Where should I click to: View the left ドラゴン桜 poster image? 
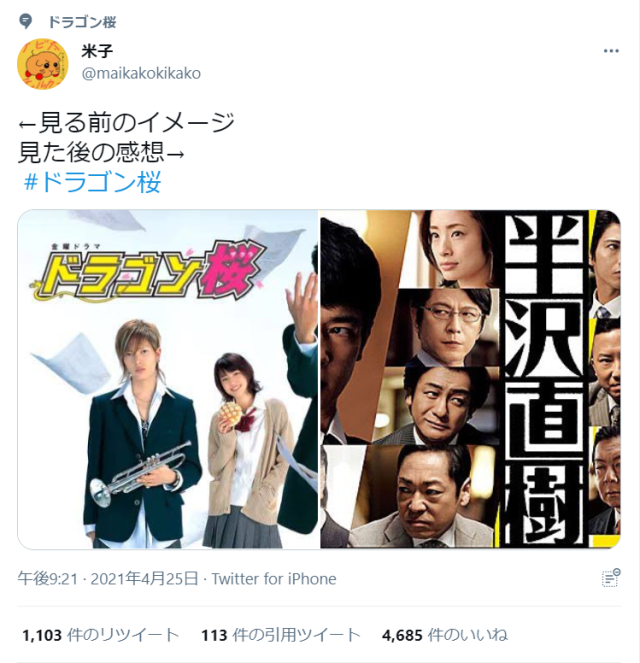pos(167,379)
